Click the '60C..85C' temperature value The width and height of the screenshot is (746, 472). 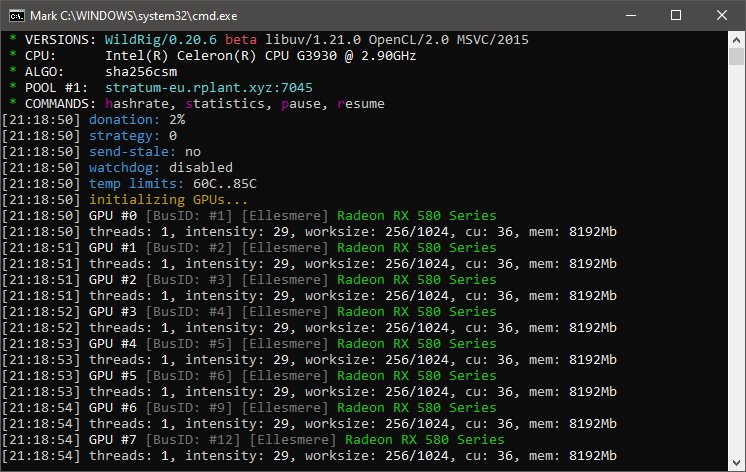(x=225, y=184)
